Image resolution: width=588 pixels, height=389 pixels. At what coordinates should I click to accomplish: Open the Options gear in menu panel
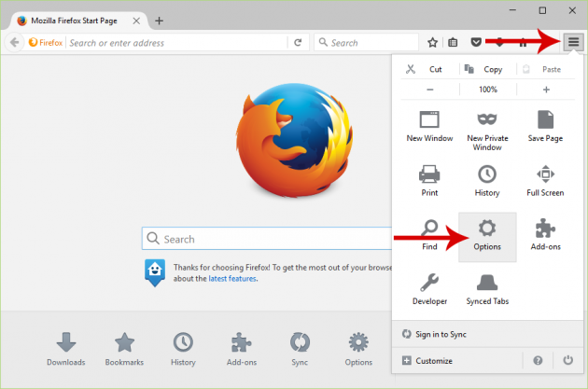[x=487, y=235]
